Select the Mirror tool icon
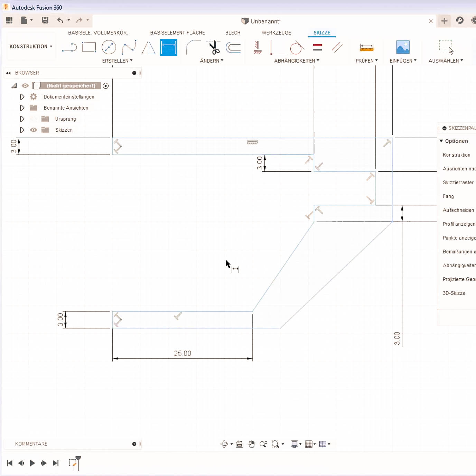Screen dimensions: 476x476 click(149, 47)
